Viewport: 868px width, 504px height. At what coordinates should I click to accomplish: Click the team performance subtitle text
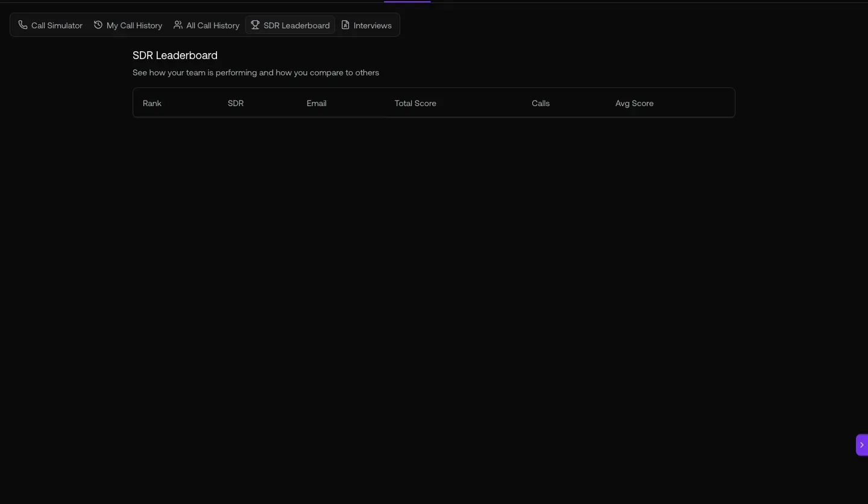(256, 72)
